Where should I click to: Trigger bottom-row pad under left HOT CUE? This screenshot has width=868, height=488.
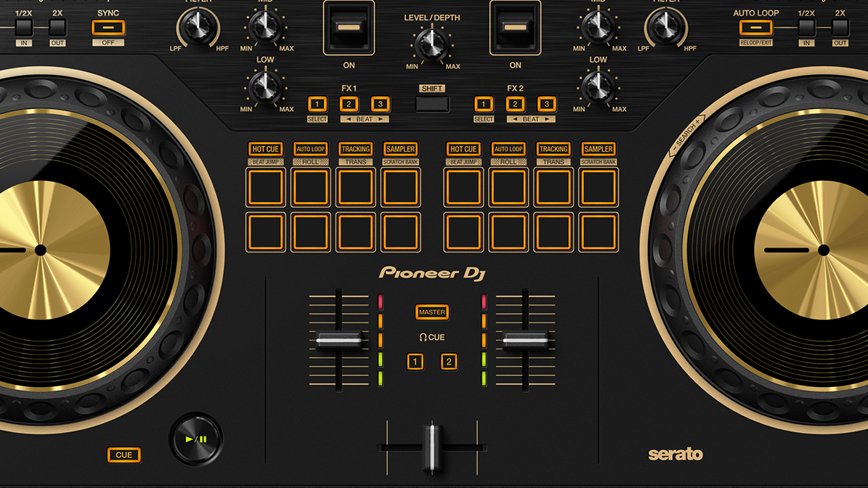pyautogui.click(x=266, y=232)
